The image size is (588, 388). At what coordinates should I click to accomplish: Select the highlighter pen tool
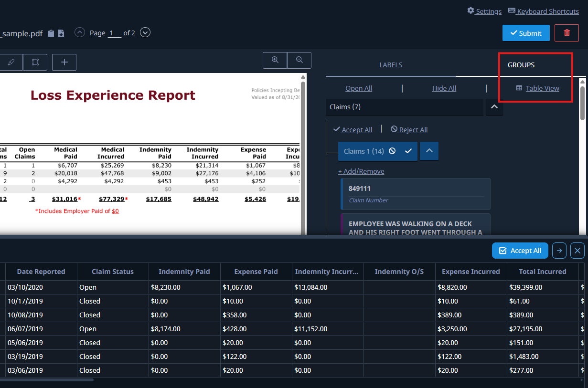click(11, 62)
